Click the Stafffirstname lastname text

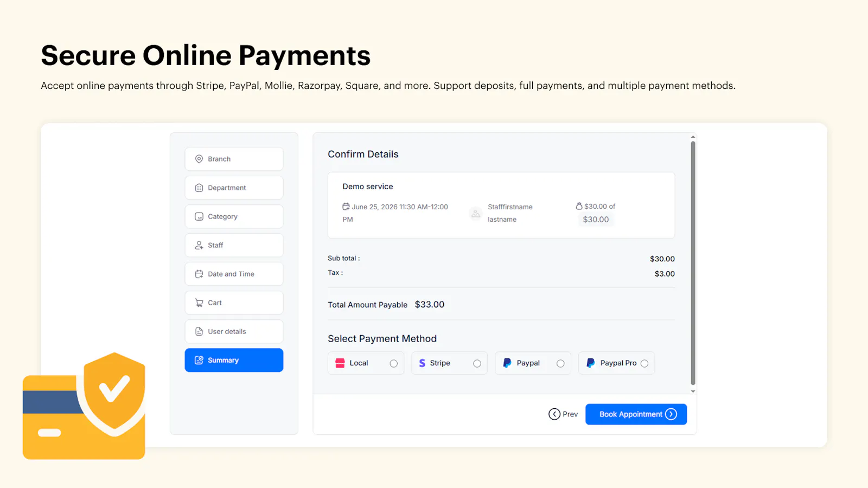click(x=510, y=213)
